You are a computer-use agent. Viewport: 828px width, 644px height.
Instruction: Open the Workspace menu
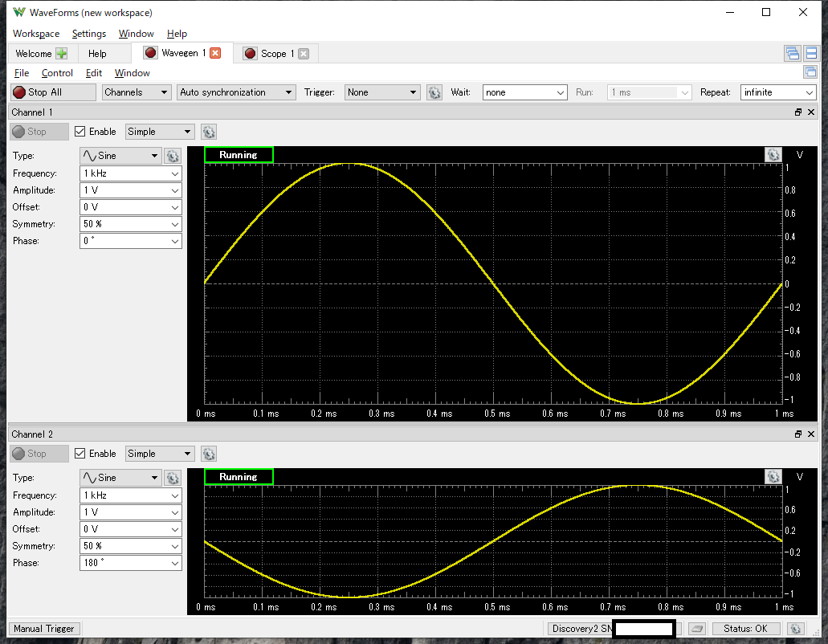coord(36,33)
